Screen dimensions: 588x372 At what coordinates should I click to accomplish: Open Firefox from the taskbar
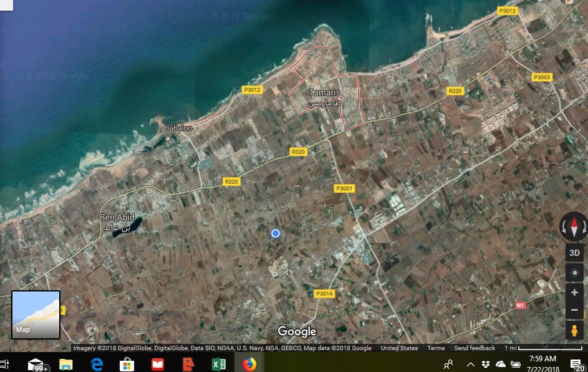(x=249, y=364)
